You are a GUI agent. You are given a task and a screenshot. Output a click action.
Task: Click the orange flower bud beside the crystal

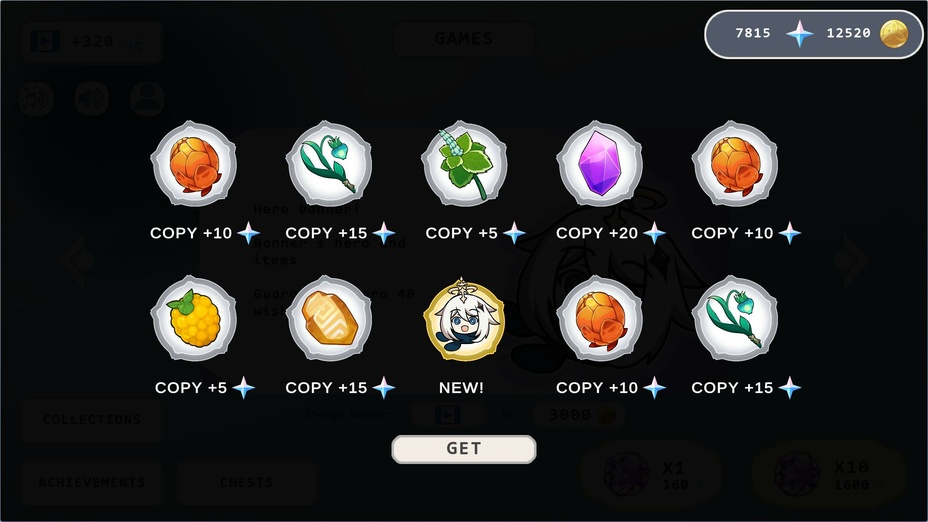coord(735,164)
